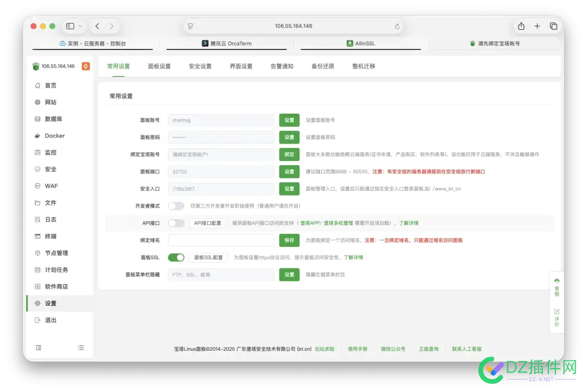Open 联系人工客服 footer link
The width and height of the screenshot is (587, 392).
point(467,349)
